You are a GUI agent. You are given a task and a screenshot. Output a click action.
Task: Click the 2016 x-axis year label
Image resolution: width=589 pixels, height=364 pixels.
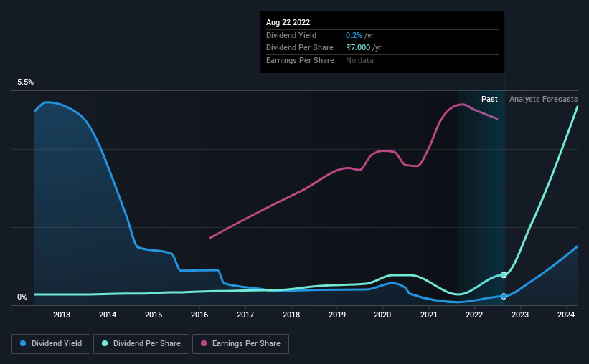[199, 315]
